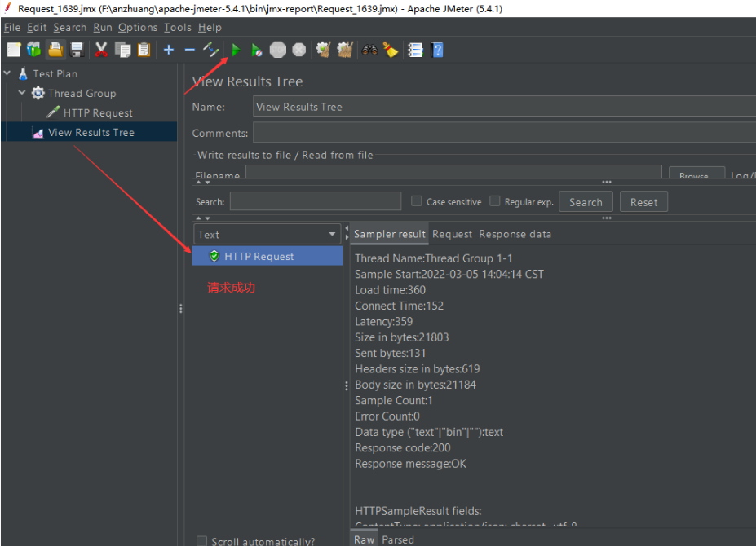Click the green shield success icon
This screenshot has height=546, width=756.
coord(214,256)
